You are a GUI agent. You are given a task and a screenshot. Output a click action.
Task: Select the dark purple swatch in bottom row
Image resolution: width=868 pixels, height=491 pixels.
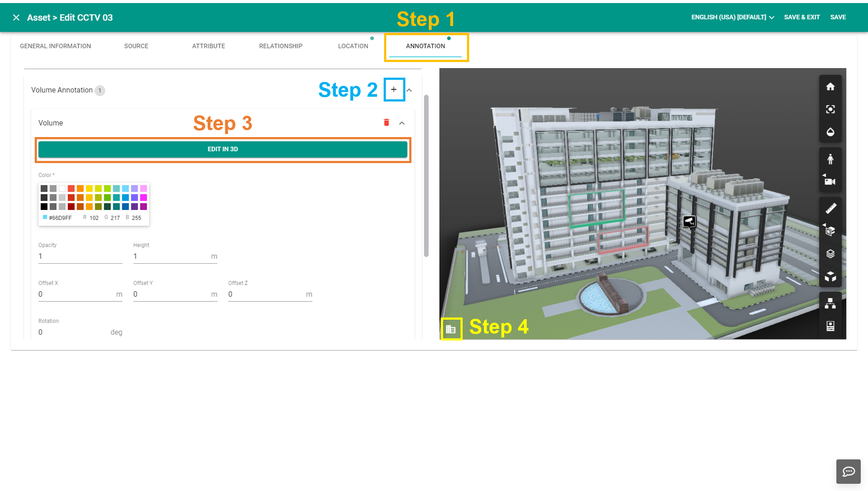pos(135,206)
